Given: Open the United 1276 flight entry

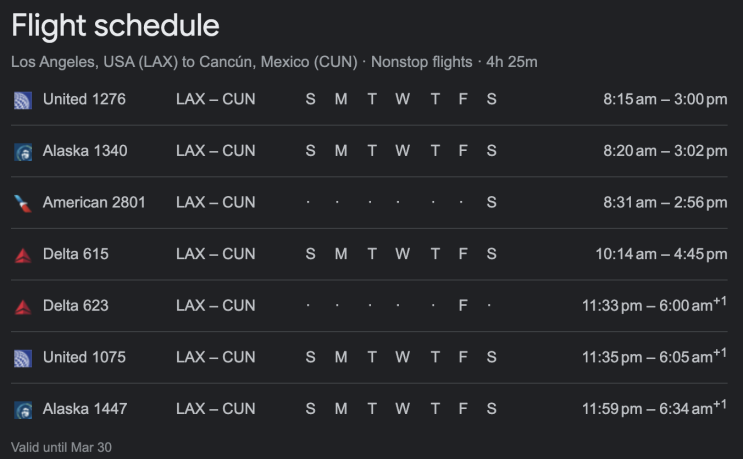Looking at the screenshot, I should tap(85, 99).
